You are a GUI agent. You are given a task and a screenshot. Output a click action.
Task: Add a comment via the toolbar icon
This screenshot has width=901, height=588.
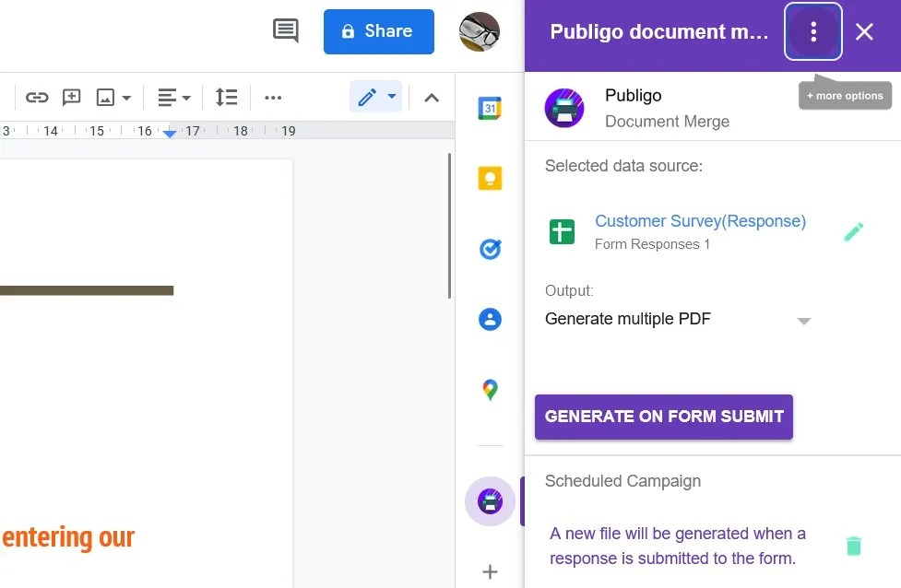point(72,97)
